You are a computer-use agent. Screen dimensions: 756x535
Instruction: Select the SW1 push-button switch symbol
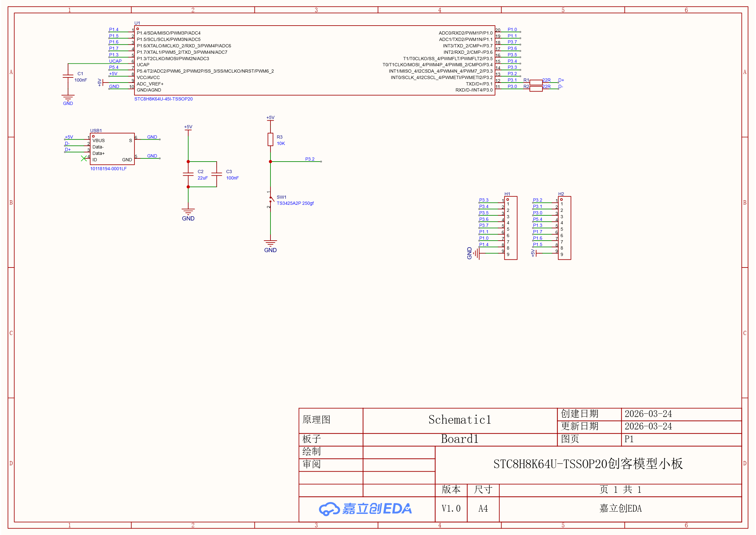pos(270,199)
